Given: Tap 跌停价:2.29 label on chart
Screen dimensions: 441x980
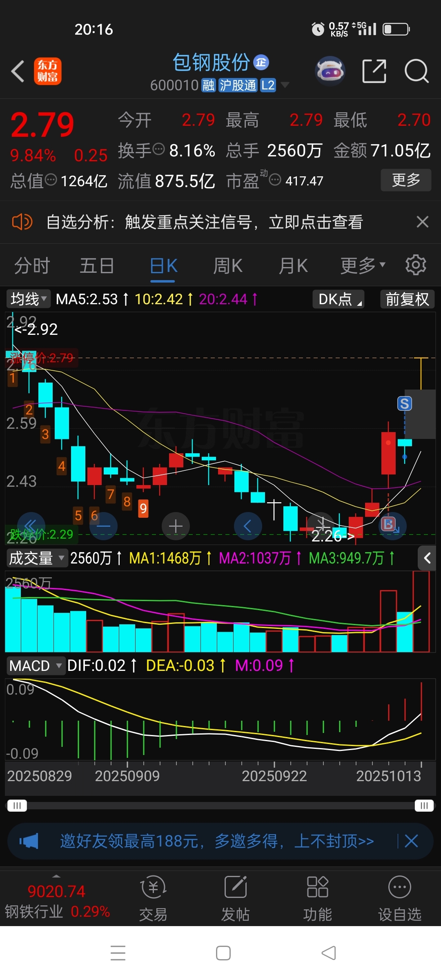Looking at the screenshot, I should (41, 534).
